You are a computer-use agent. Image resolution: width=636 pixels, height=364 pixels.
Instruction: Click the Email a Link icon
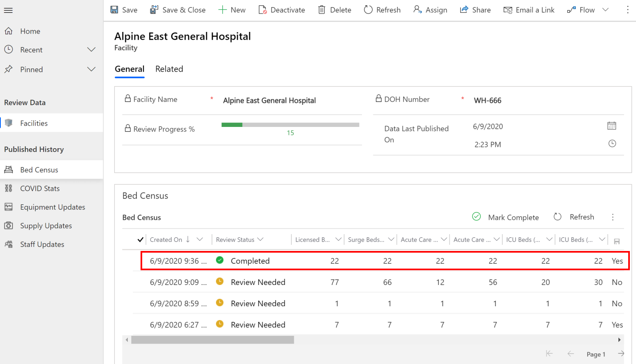coord(508,10)
